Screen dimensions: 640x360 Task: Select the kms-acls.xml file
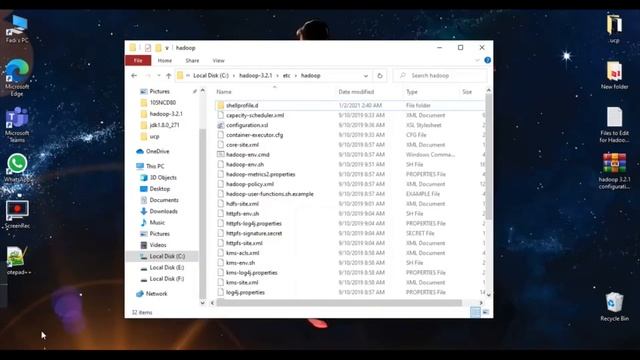tap(242, 253)
